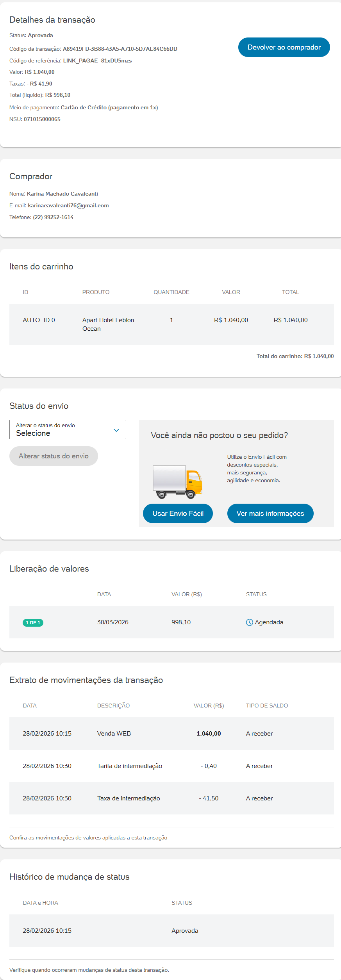This screenshot has width=341, height=980.
Task: Expand the shipping status dropdown chevron
Action: click(116, 430)
